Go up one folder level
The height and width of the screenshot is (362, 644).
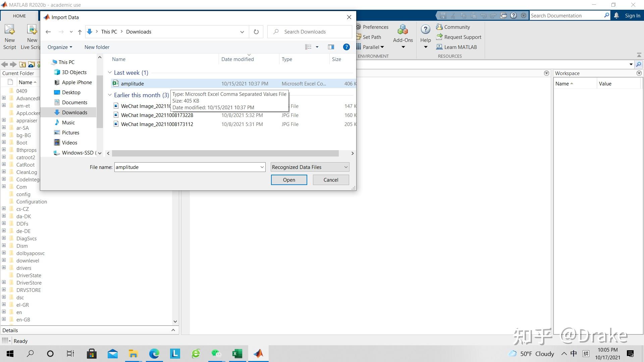coord(79,32)
